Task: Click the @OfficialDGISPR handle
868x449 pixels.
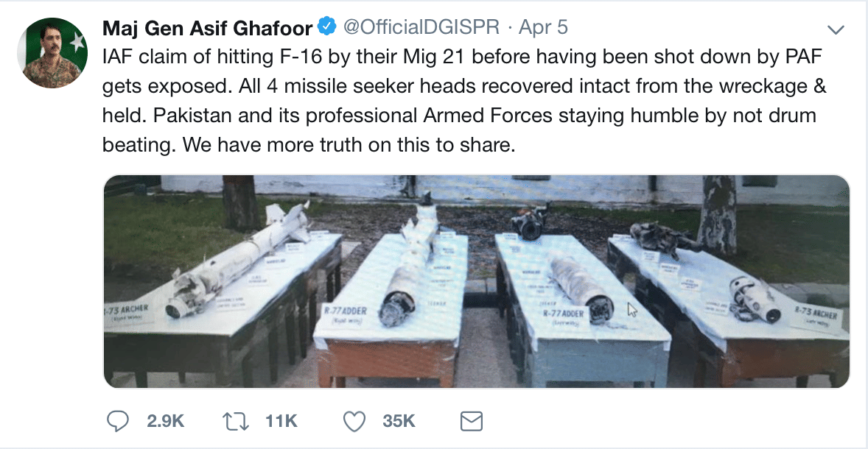Action: [x=421, y=28]
